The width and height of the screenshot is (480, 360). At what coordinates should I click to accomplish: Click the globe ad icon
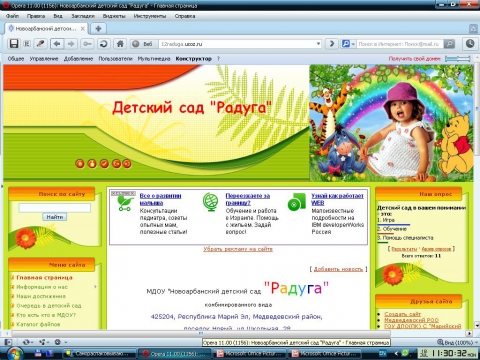pyautogui.click(x=211, y=202)
